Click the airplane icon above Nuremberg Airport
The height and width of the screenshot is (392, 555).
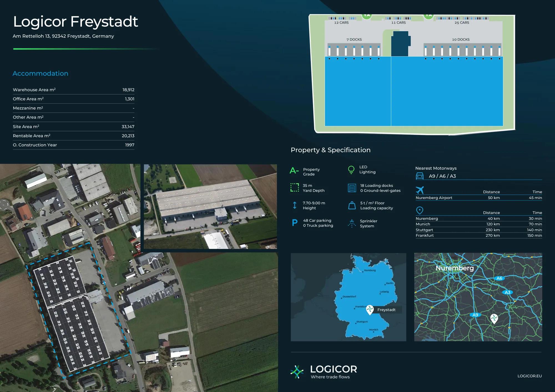(420, 190)
